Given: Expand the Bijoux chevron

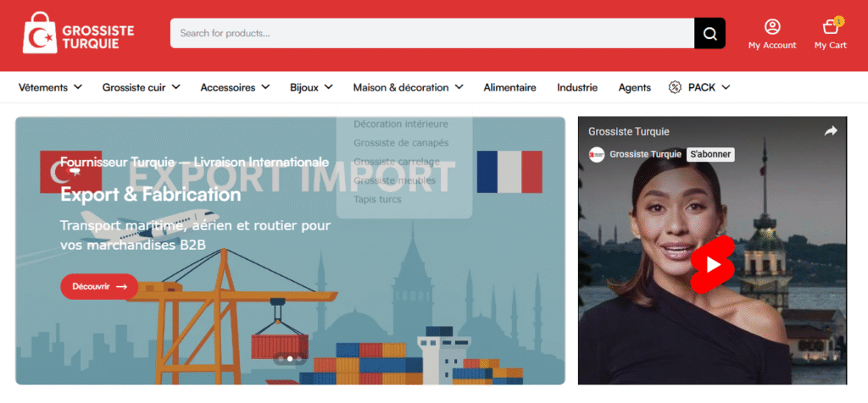Looking at the screenshot, I should tap(328, 87).
